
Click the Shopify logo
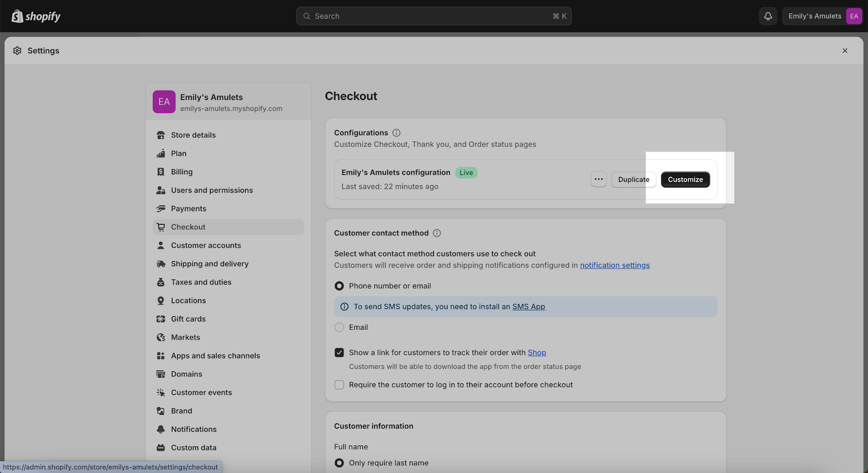[x=36, y=16]
